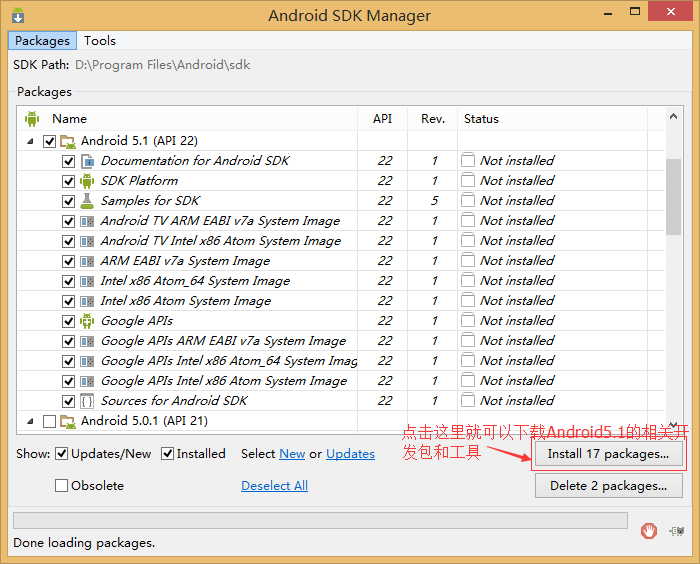Click the loading progress bar
The width and height of the screenshot is (700, 564).
click(x=320, y=521)
